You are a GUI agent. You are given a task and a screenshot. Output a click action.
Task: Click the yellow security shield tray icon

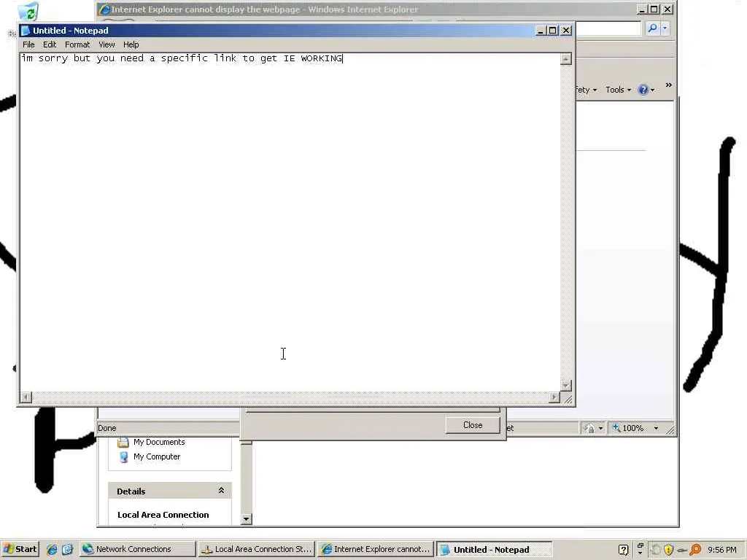(x=668, y=550)
